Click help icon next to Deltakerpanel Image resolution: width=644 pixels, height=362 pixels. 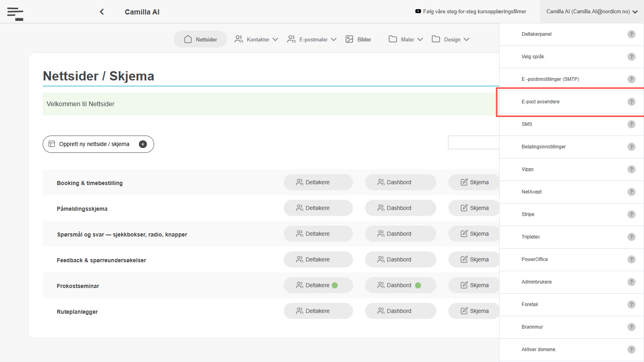(x=632, y=34)
